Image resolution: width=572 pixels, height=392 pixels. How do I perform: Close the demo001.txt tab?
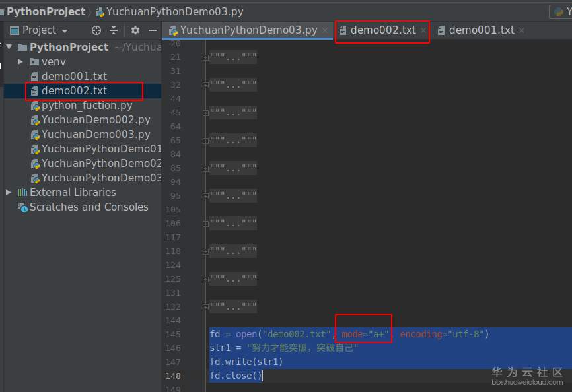click(x=522, y=30)
